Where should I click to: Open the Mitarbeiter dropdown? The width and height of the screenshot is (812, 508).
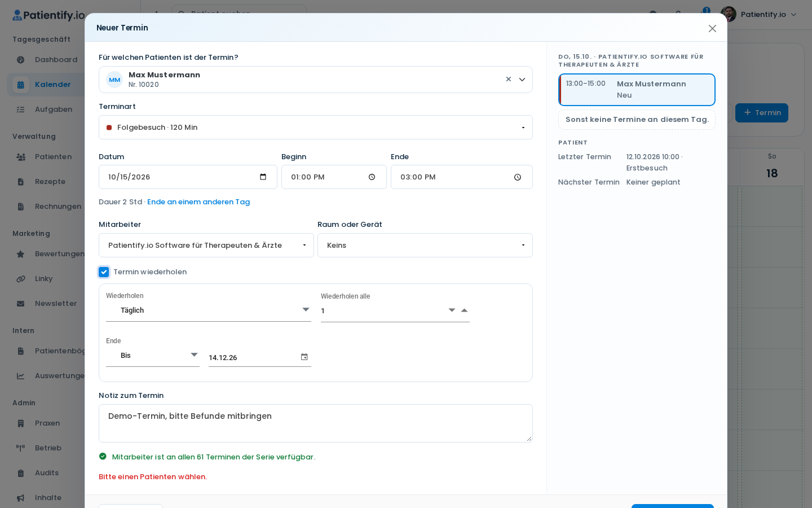click(206, 246)
